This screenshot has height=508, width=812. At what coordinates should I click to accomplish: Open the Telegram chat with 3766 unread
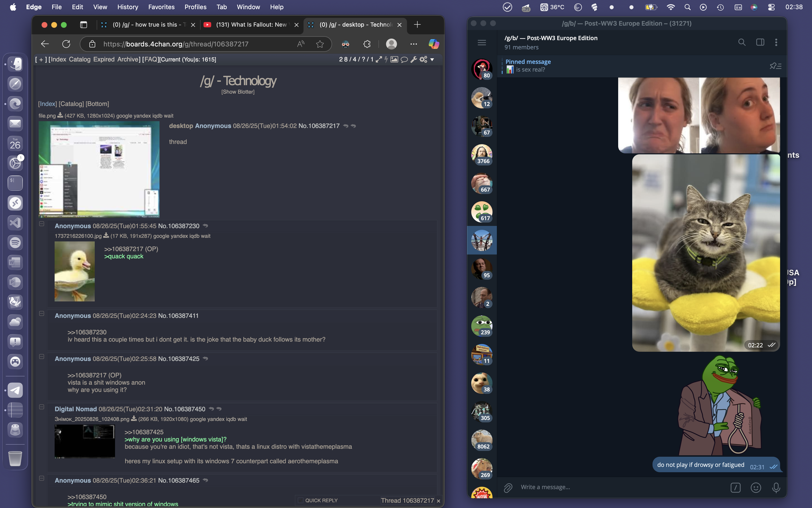click(482, 155)
